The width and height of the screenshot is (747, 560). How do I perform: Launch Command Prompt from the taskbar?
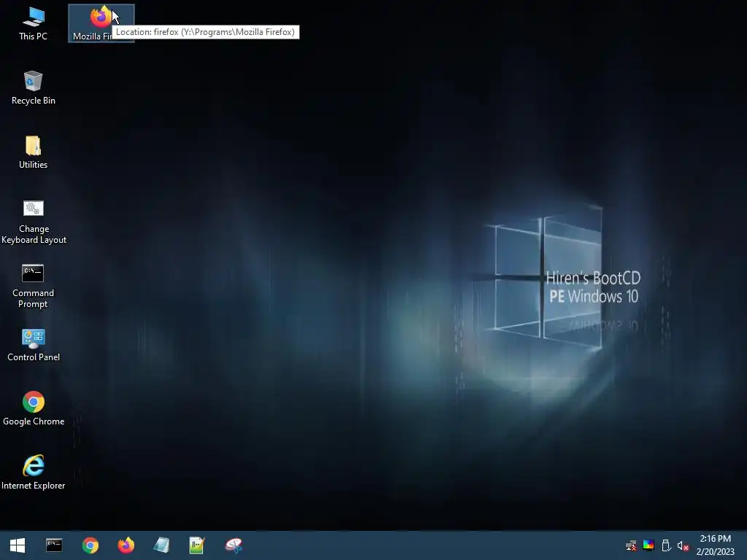tap(54, 545)
